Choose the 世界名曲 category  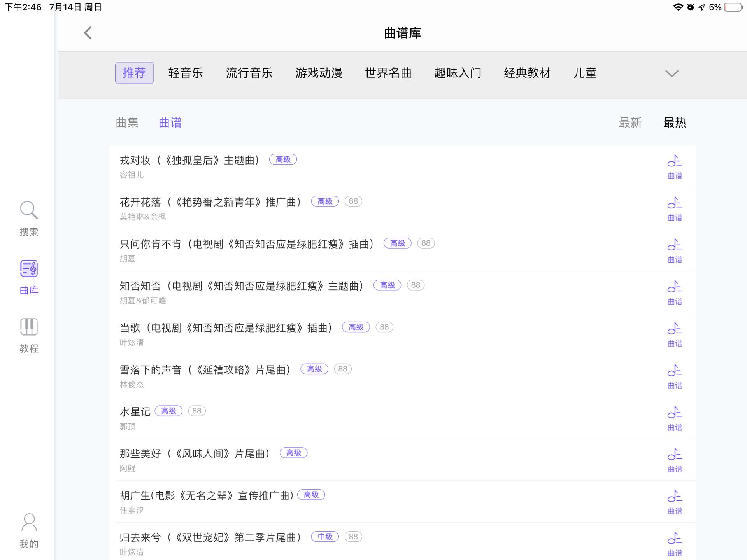point(388,73)
